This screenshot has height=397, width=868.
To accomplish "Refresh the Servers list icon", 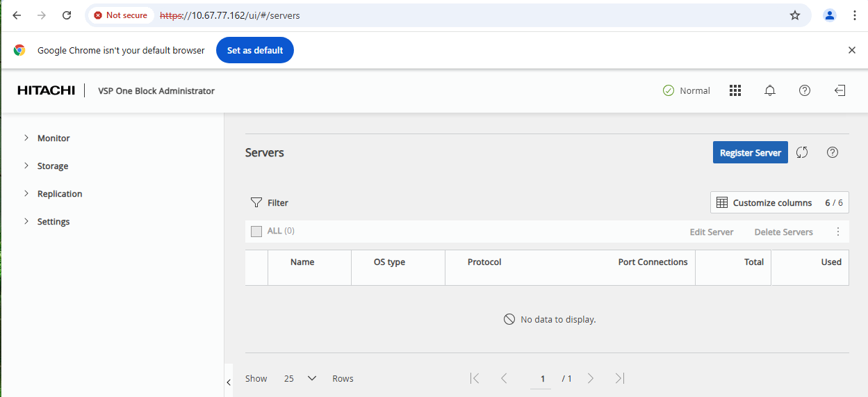I will point(802,152).
